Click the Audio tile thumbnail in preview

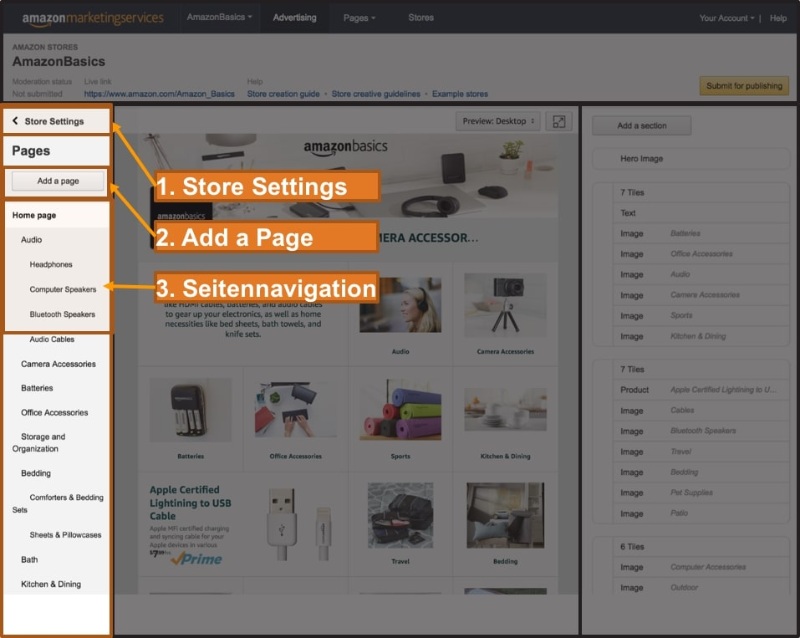(x=401, y=305)
